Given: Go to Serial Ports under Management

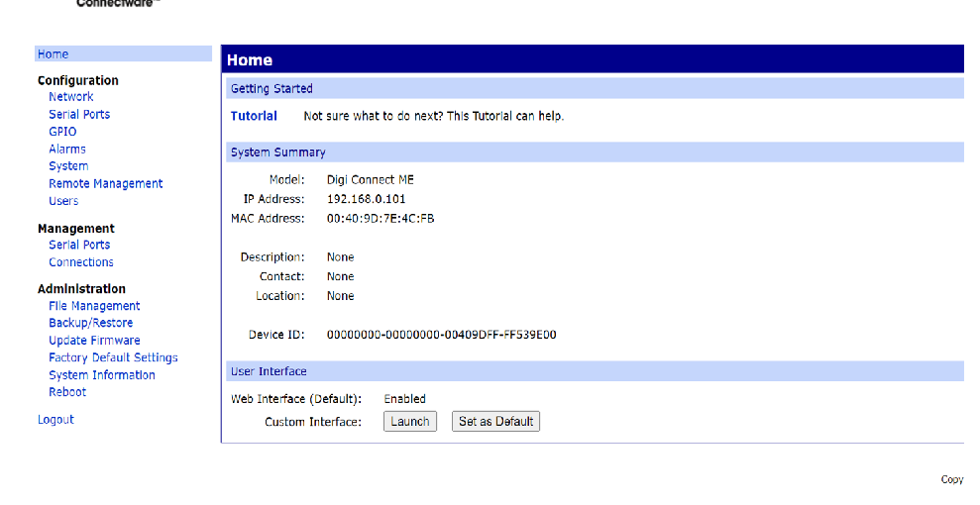Looking at the screenshot, I should 79,245.
